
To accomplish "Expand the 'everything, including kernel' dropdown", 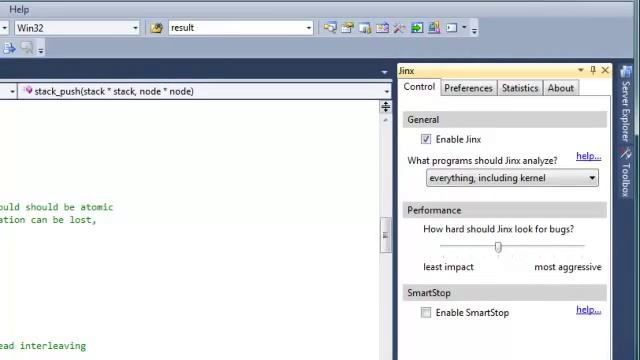I will 512,178.
